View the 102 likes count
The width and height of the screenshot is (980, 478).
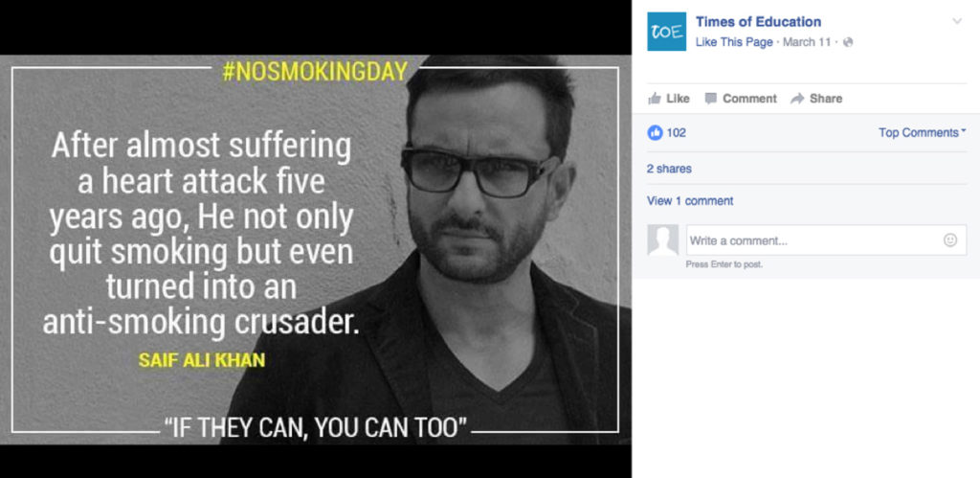pyautogui.click(x=677, y=132)
